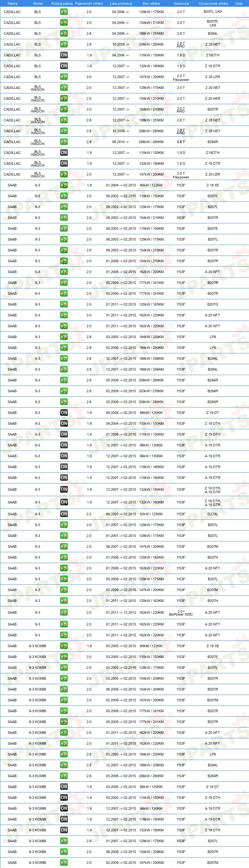Click diesel ON icon in 9-3 Kombi Z 19 DTR row
This screenshot has height=868, width=249.
pyautogui.click(x=64, y=830)
